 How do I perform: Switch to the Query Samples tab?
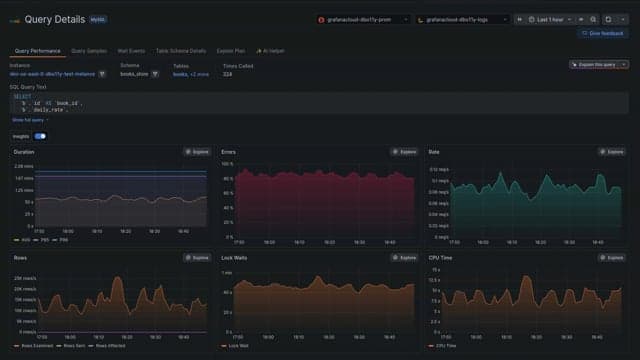[89, 51]
